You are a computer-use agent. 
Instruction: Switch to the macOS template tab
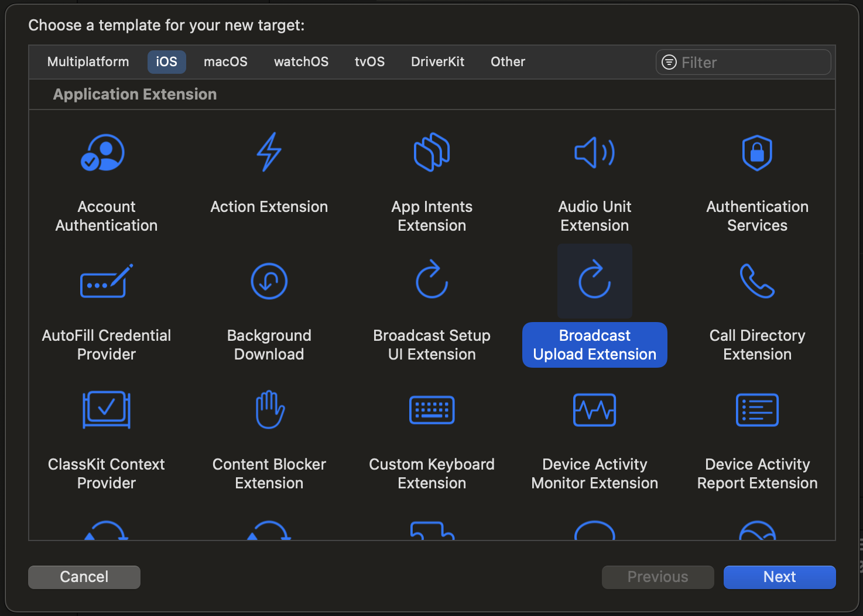pos(225,61)
